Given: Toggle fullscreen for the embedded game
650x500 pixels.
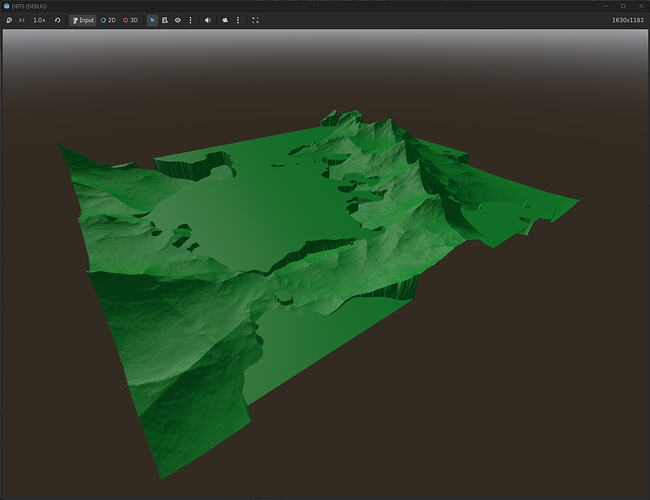Looking at the screenshot, I should coord(255,20).
